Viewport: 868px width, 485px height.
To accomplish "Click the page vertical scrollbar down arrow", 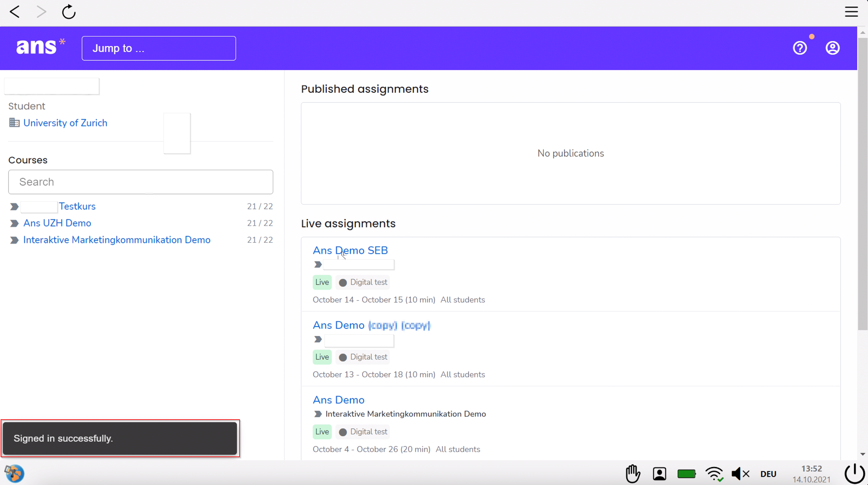I will point(862,454).
